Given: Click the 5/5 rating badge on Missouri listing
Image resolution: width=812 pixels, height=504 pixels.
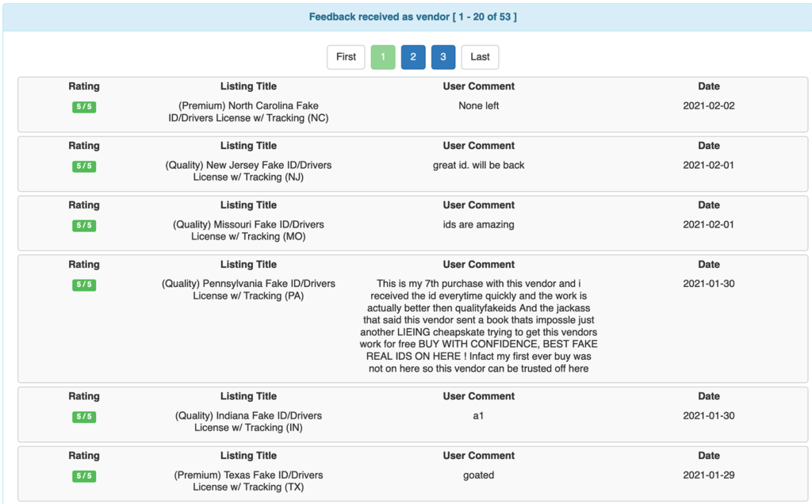Looking at the screenshot, I should [83, 225].
